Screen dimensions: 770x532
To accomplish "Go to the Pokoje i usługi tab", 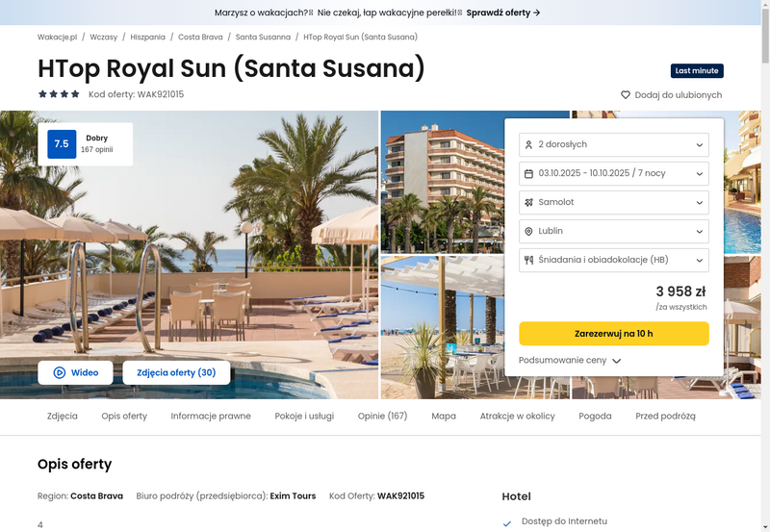I will (x=304, y=417).
